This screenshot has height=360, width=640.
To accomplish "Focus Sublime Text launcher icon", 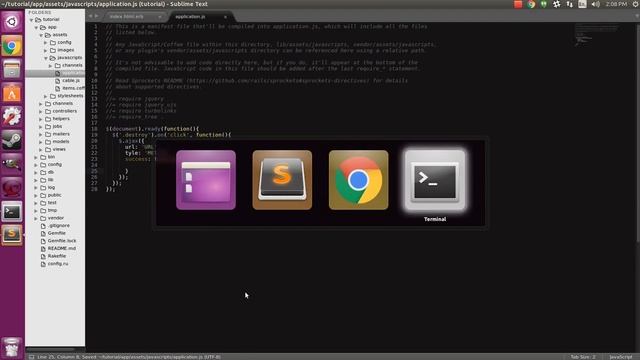I will 12,235.
